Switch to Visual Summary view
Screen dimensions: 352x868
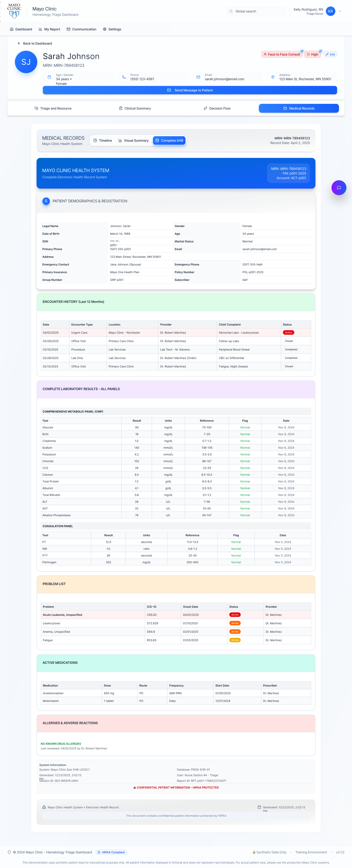(133, 140)
